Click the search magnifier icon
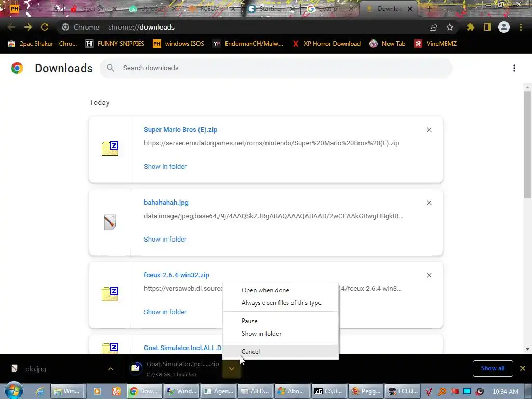Screen dimensions: 532x399 tap(110, 68)
